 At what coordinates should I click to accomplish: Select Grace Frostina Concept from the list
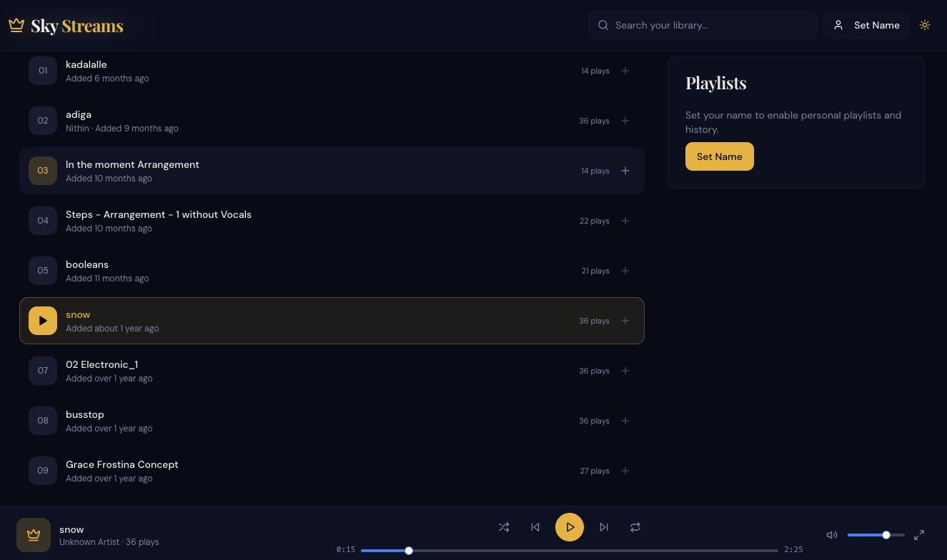[x=286, y=471]
